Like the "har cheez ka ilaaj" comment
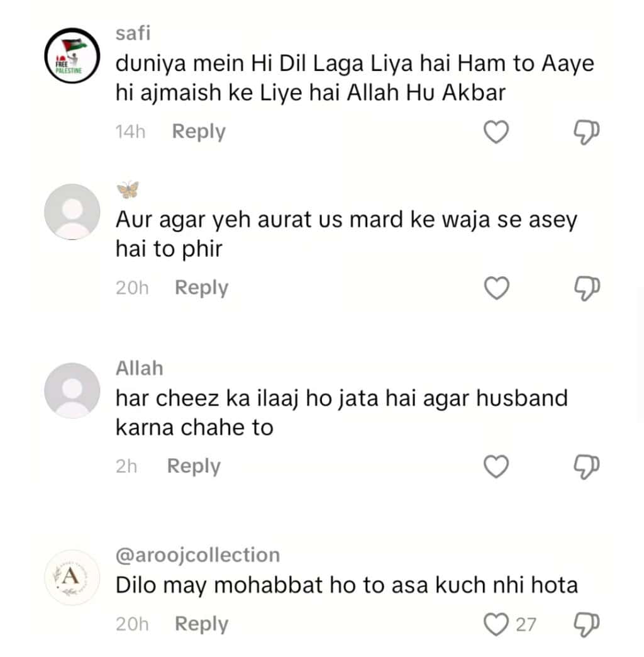644x657 pixels. 496,466
